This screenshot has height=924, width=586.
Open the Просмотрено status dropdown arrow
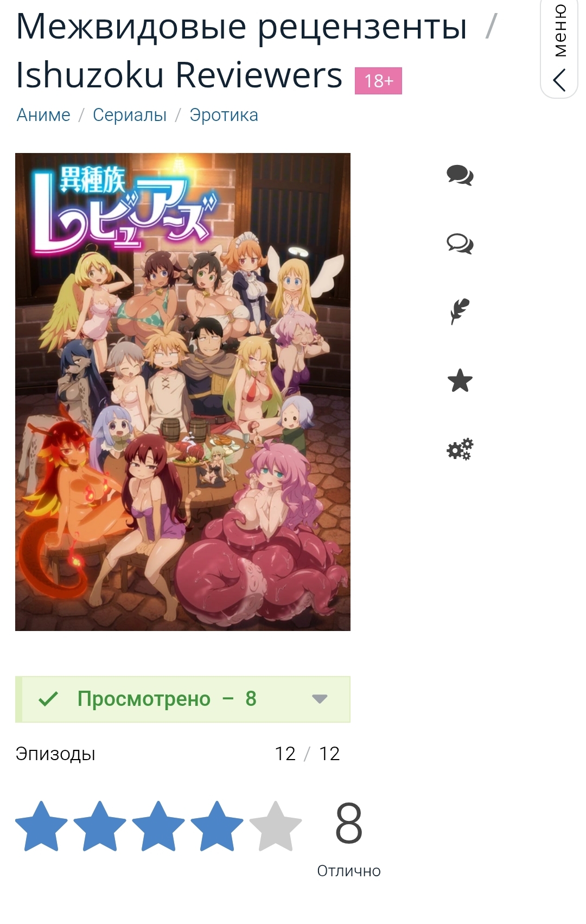pyautogui.click(x=320, y=699)
